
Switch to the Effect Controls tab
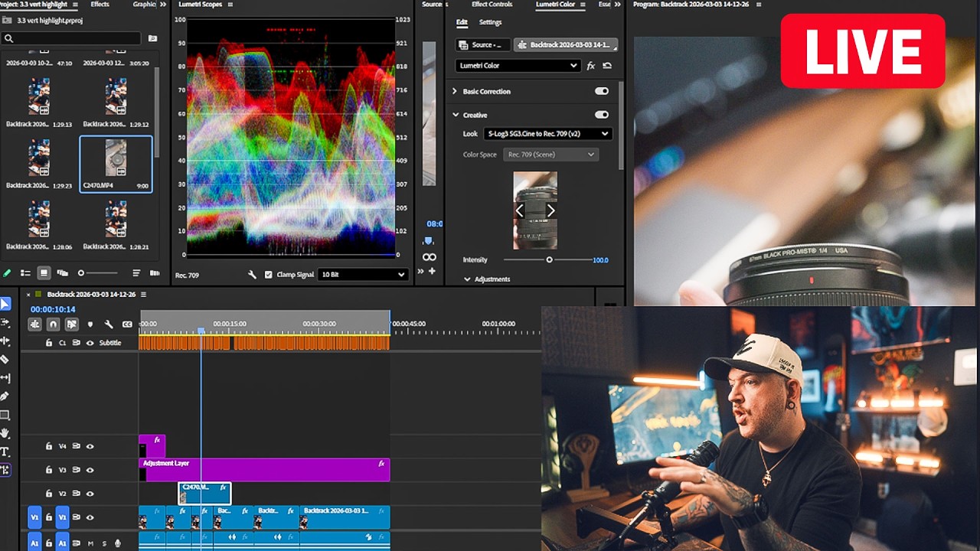pos(492,5)
